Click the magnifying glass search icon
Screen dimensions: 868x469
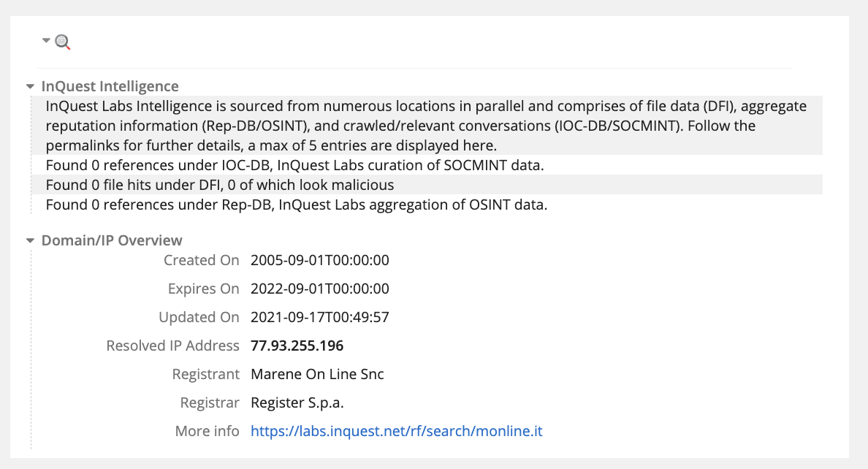[63, 42]
